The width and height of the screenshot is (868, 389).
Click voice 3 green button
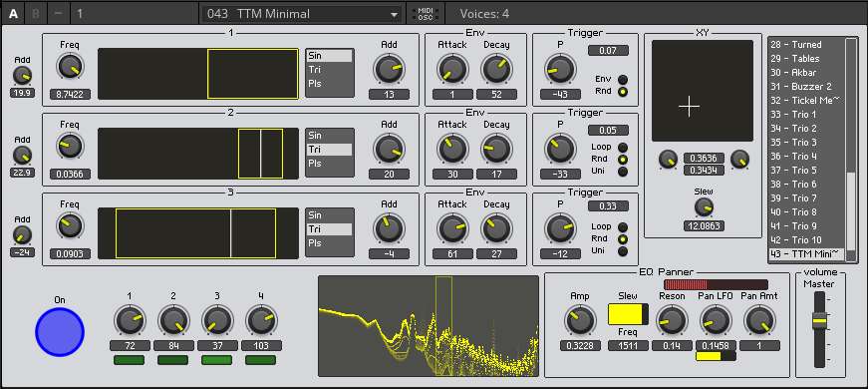(217, 360)
